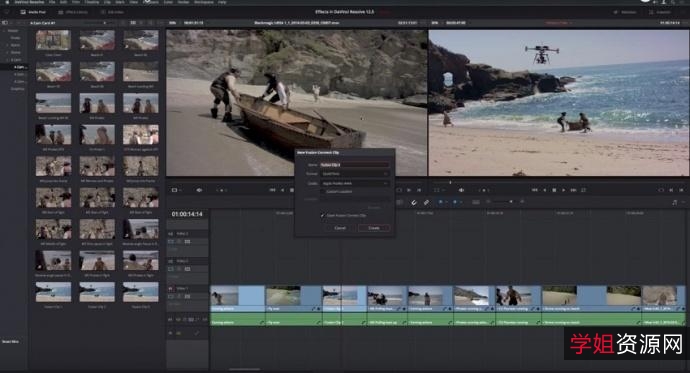Click play reverse in the source viewer
The height and width of the screenshot is (373, 690).
tap(283, 190)
